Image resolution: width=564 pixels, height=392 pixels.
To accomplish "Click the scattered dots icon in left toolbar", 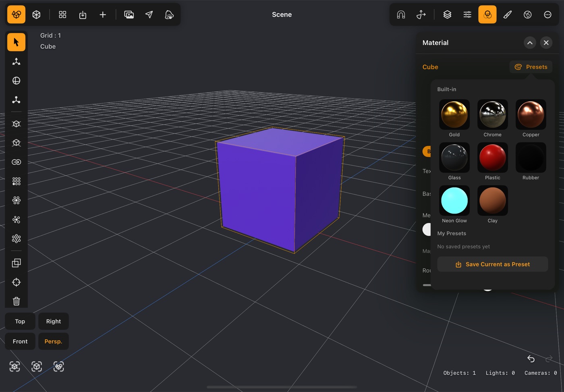I will [x=16, y=220].
